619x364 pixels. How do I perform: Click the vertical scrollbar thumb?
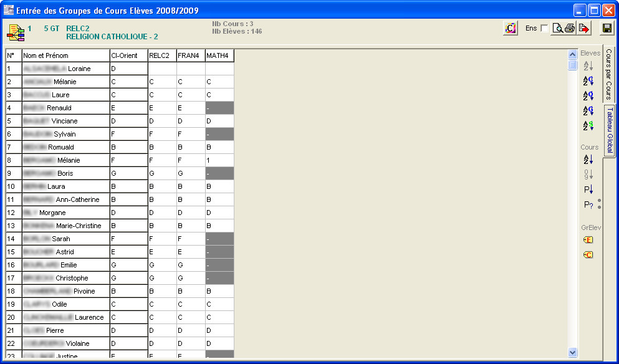[x=572, y=65]
